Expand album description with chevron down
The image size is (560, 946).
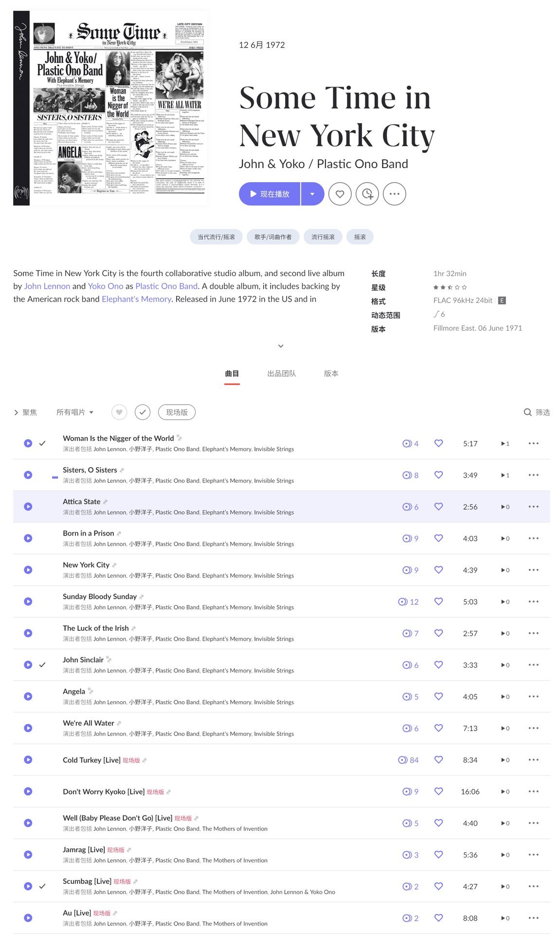coord(280,346)
